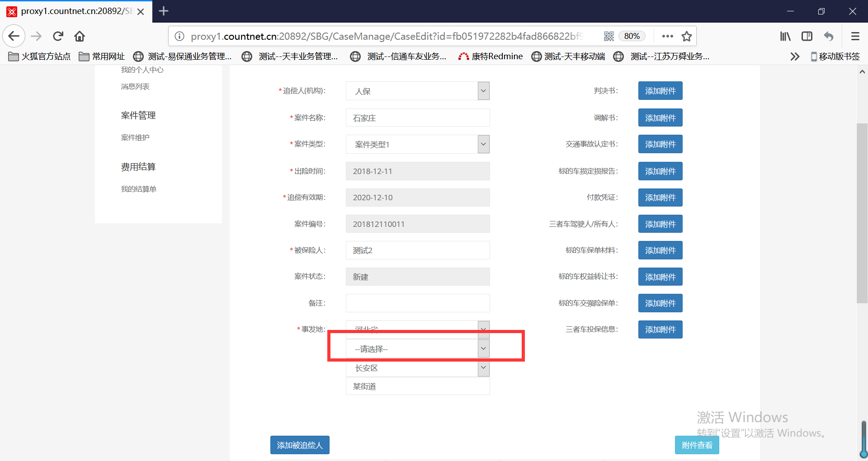Select the proxy1.countnet.cn browser tab
The height and width of the screenshot is (461, 868).
pos(76,11)
